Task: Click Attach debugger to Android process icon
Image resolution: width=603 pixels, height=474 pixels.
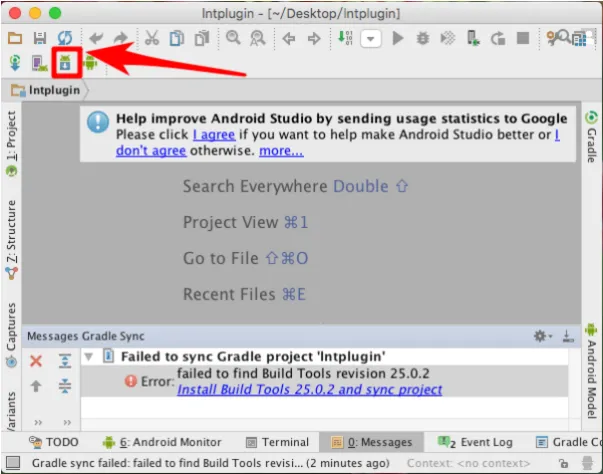Action: tap(473, 38)
